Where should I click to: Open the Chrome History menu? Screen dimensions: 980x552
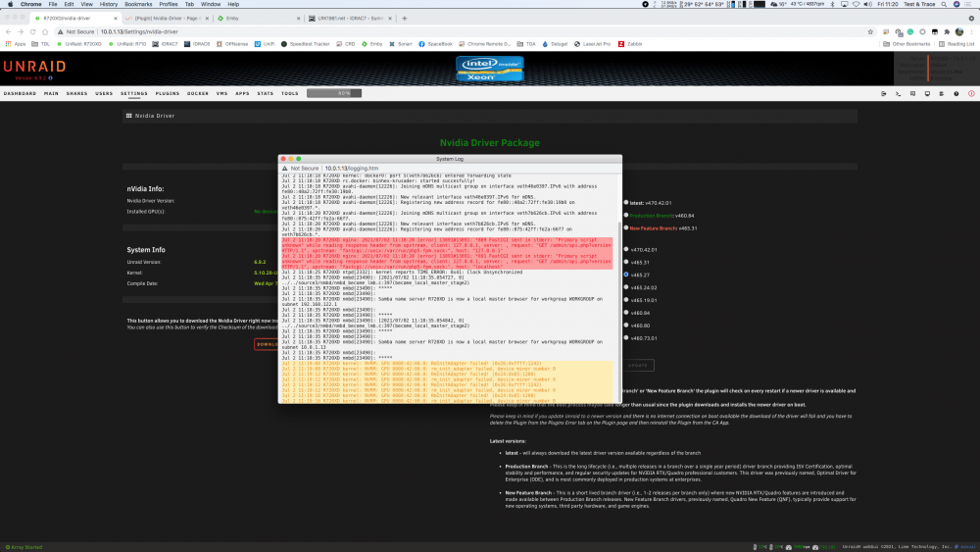(x=108, y=4)
